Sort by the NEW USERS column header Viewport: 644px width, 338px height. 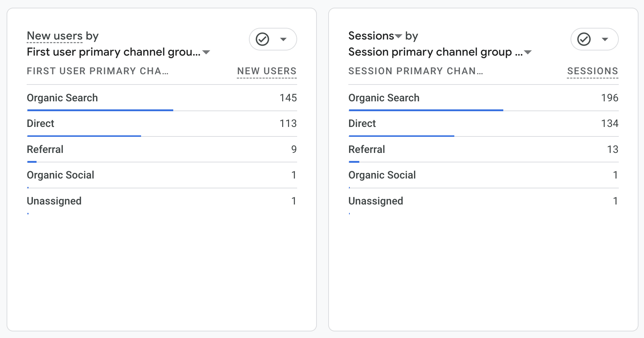coord(267,71)
